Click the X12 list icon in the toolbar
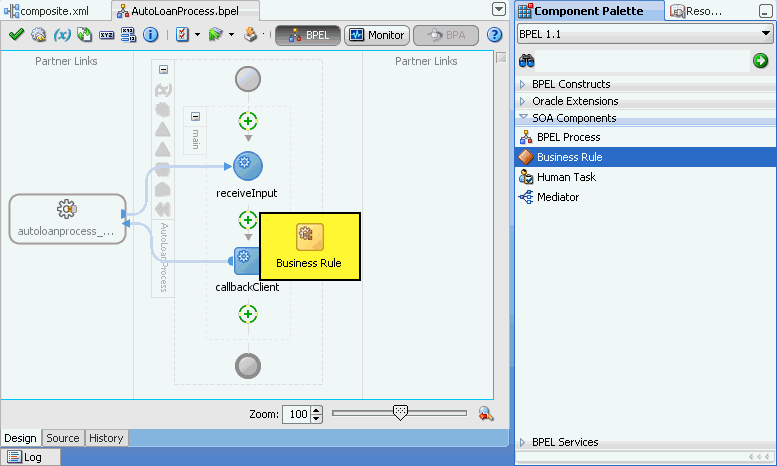This screenshot has height=466, width=777. pos(128,35)
